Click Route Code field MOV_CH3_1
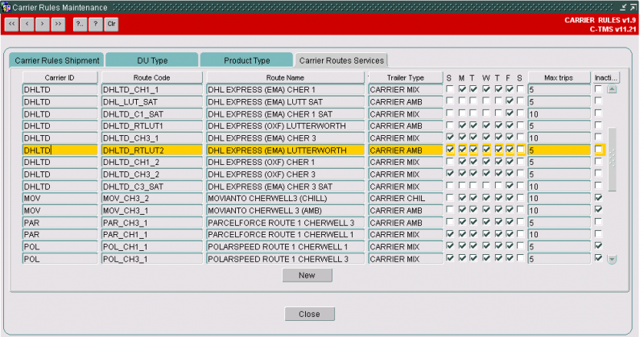644x337 pixels. click(x=152, y=211)
